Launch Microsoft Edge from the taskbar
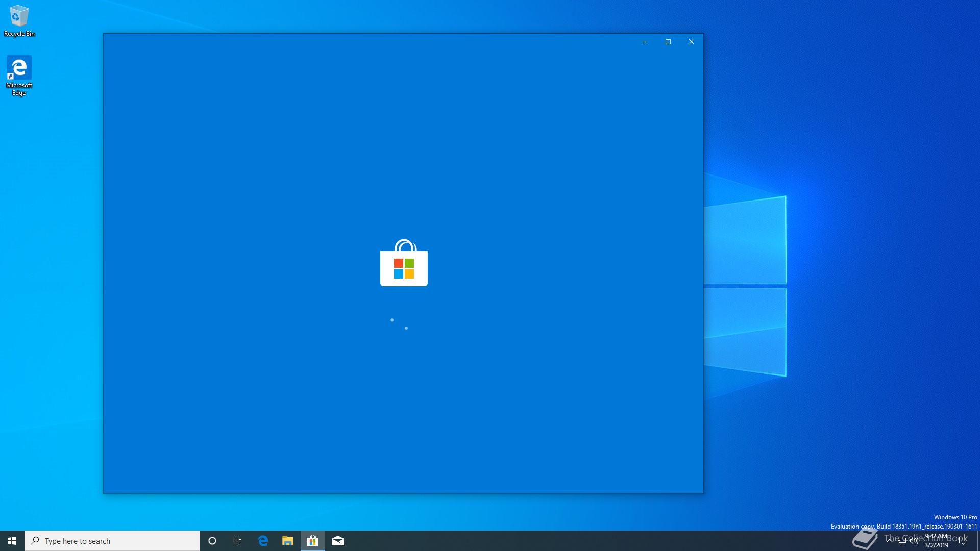This screenshot has width=980, height=551. click(263, 541)
